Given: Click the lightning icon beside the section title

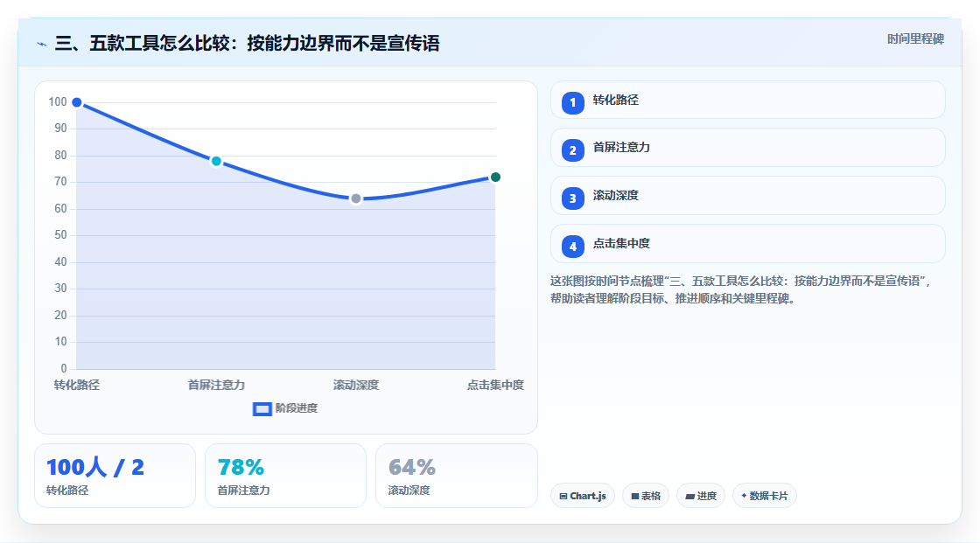Looking at the screenshot, I should (42, 44).
